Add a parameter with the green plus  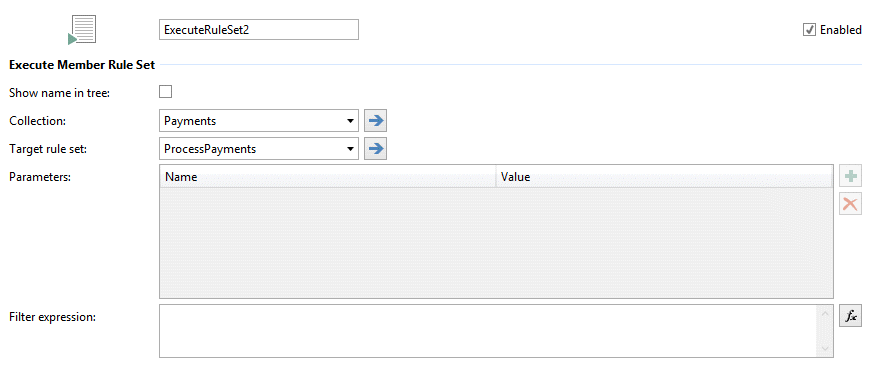coord(850,178)
